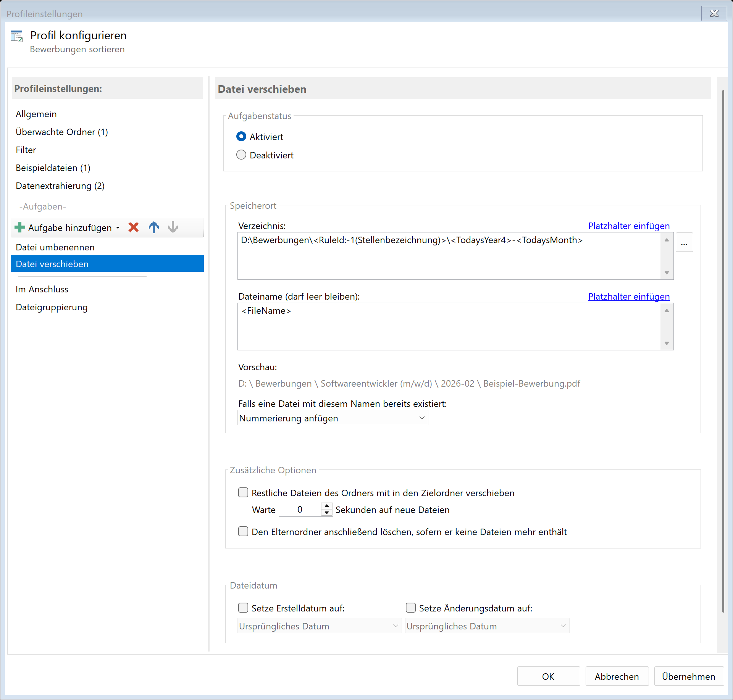Viewport: 733px width, 700px height.
Task: Expand the Aufgabe hinzufügen dropdown arrow
Action: pyautogui.click(x=118, y=228)
